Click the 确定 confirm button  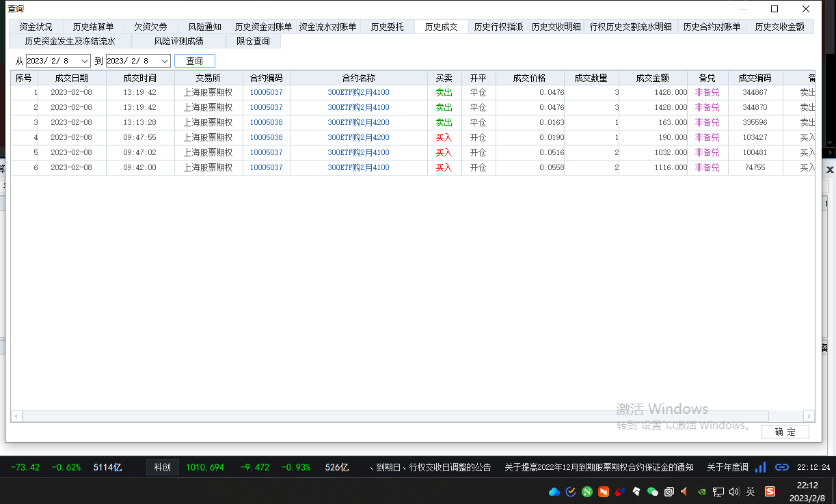tap(785, 432)
